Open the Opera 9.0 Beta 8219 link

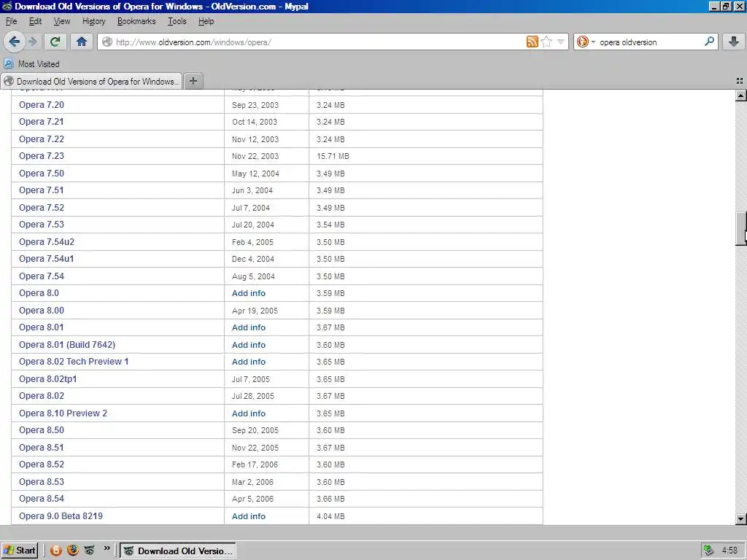[61, 516]
